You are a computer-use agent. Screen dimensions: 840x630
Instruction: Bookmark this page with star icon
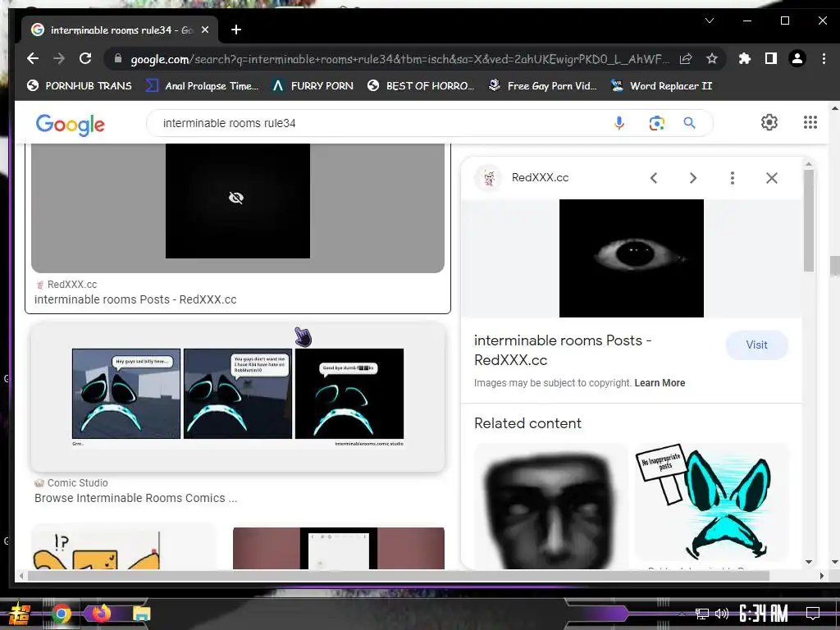click(x=711, y=59)
